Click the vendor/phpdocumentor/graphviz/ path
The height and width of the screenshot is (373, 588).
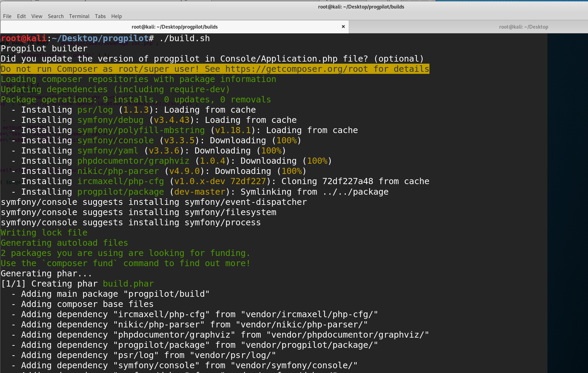tap(348, 335)
